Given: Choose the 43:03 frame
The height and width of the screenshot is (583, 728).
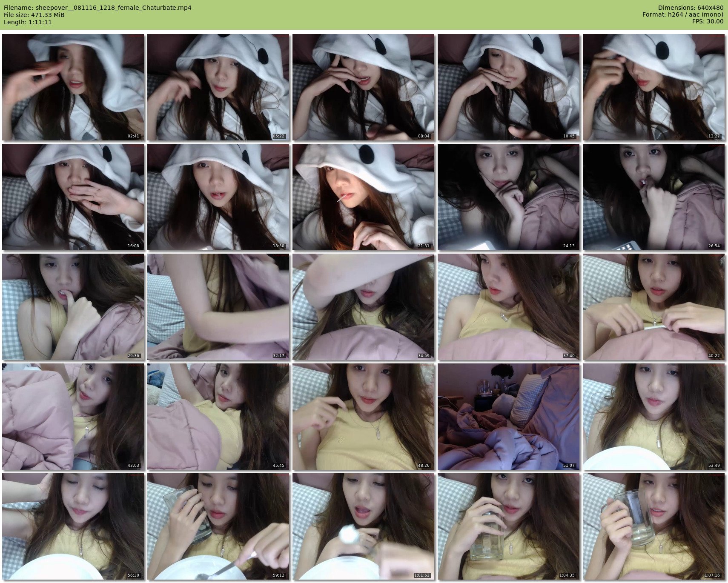Looking at the screenshot, I should point(73,417).
